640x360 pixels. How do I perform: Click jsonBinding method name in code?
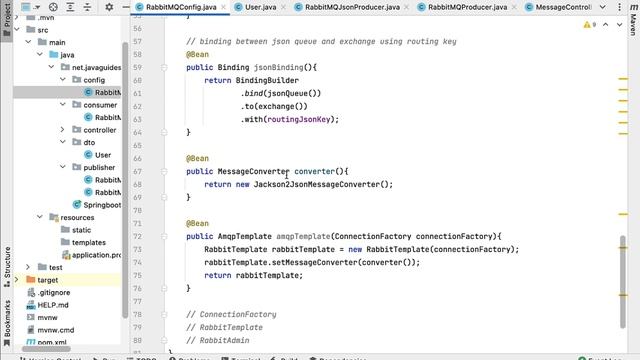coord(278,67)
